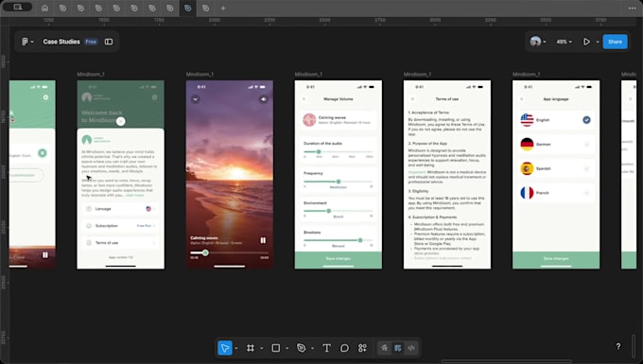The height and width of the screenshot is (364, 643).
Task: Click the chevron-down icon on sunset player
Action: pos(195,99)
